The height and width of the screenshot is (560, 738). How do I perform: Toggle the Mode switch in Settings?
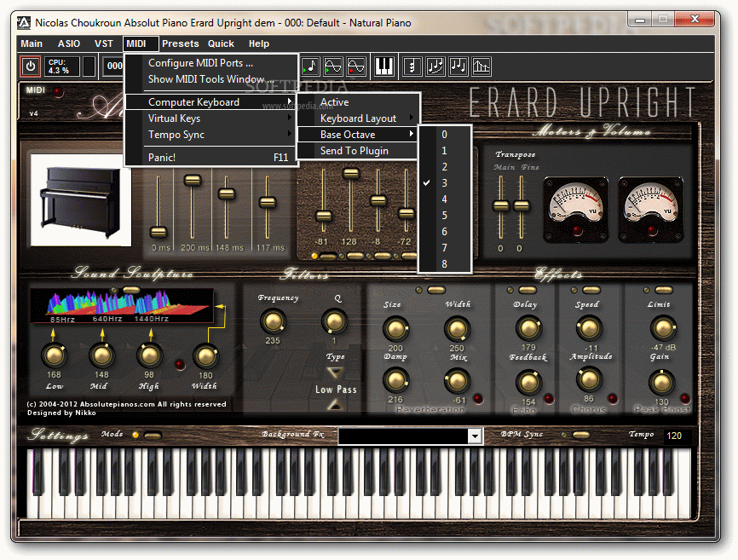coord(153,436)
